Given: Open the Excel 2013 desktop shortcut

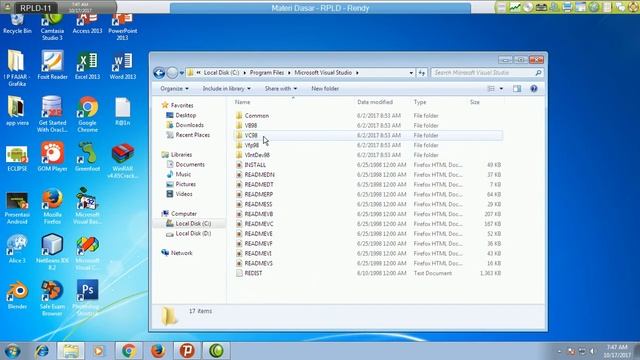Looking at the screenshot, I should pos(87,65).
